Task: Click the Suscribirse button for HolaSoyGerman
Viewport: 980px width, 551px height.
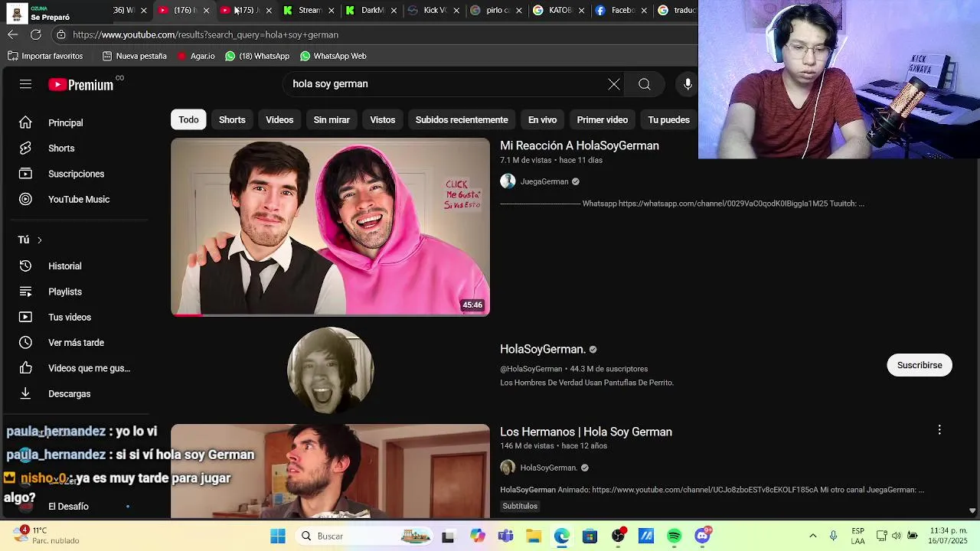Action: click(920, 365)
